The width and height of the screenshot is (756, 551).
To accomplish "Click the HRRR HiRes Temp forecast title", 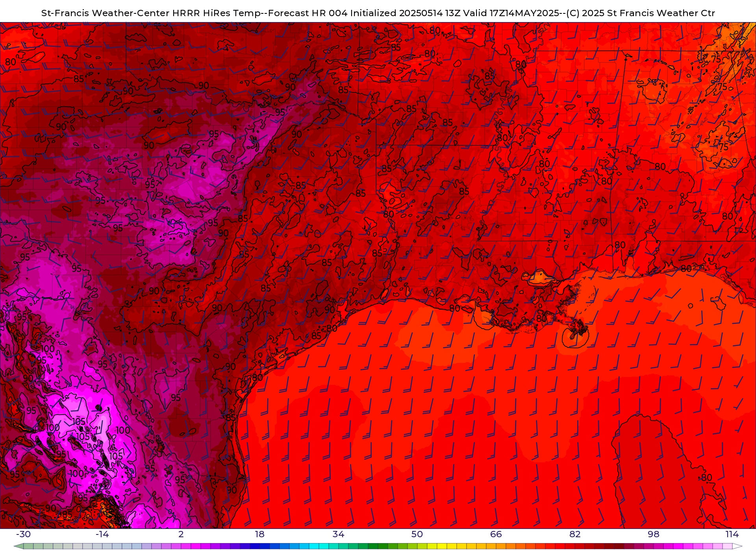I will [x=378, y=13].
